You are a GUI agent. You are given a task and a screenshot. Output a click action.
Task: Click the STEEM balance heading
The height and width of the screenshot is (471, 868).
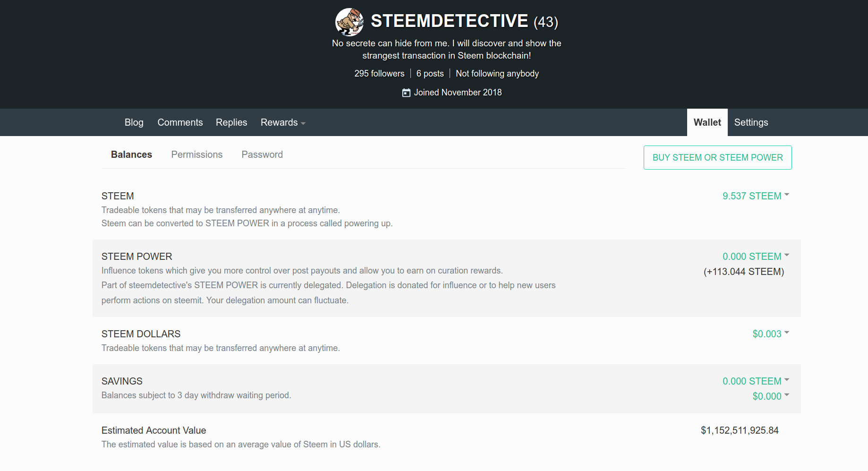coord(118,196)
